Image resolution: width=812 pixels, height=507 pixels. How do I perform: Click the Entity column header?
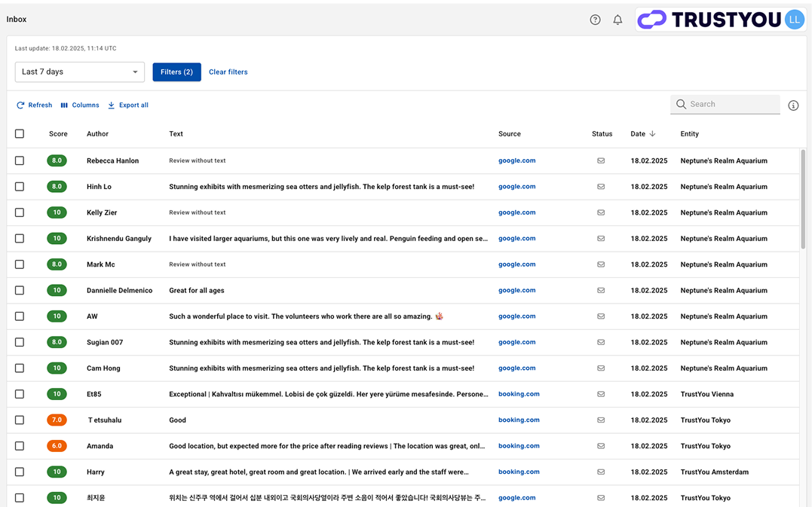(689, 134)
